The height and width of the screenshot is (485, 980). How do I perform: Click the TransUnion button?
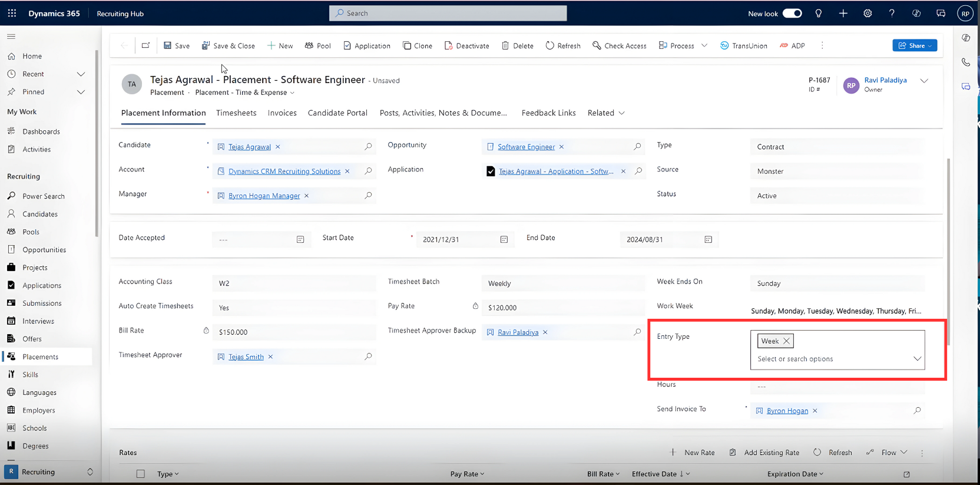744,45
